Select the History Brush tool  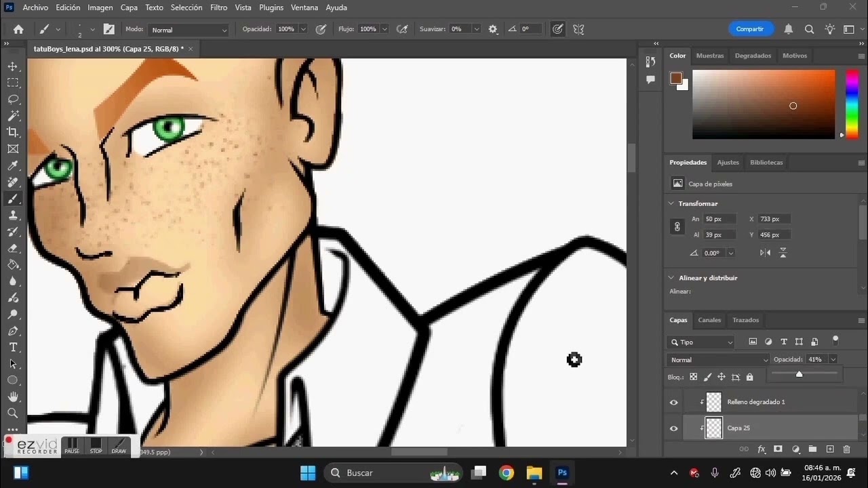click(13, 232)
